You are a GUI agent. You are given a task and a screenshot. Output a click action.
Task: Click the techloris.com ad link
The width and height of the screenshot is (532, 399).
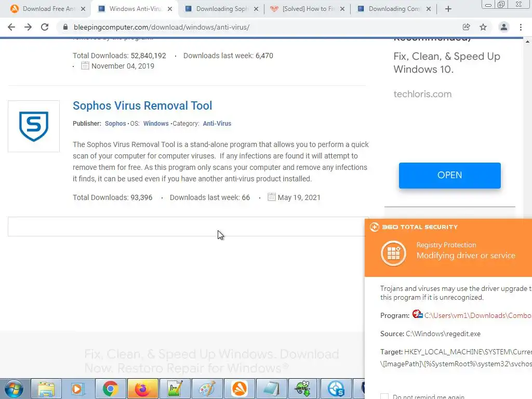[422, 94]
